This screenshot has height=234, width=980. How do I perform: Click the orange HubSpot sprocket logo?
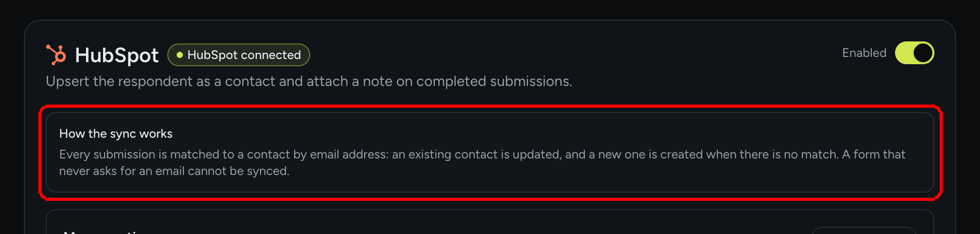(x=56, y=55)
